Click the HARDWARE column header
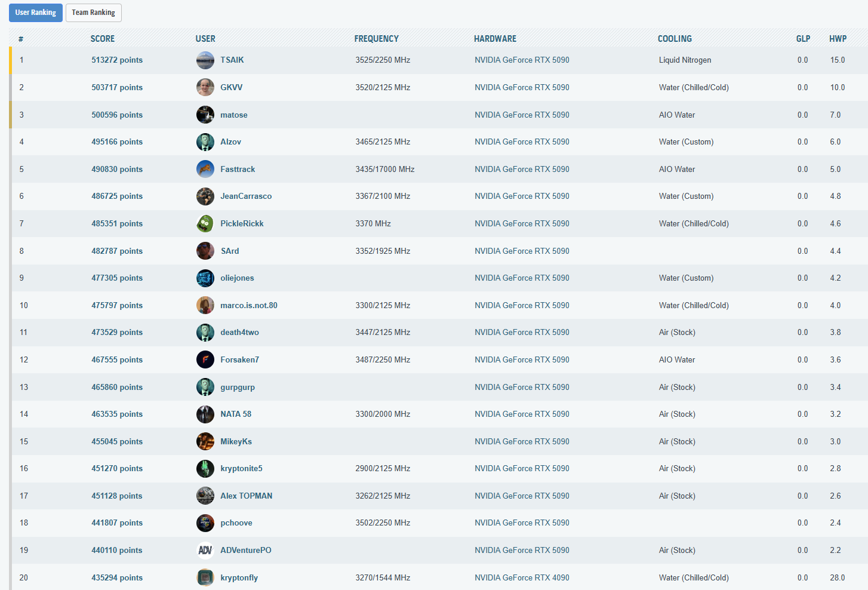868x590 pixels. (495, 39)
